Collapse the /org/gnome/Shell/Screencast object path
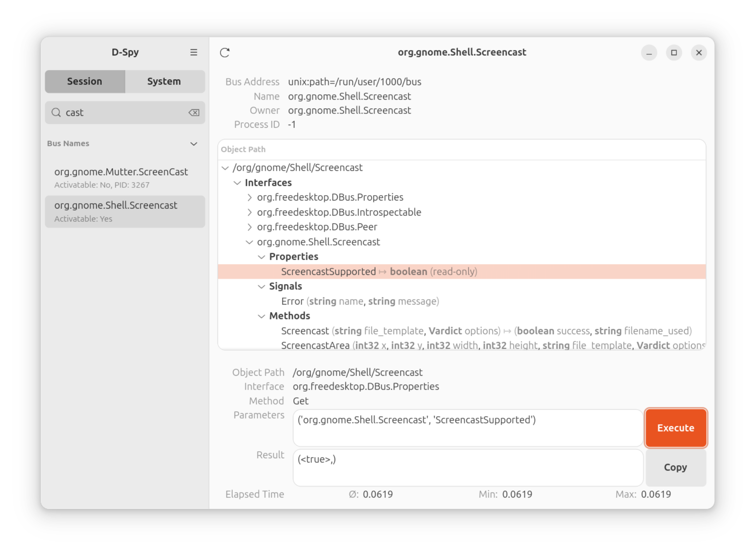This screenshot has height=554, width=756. coord(225,168)
